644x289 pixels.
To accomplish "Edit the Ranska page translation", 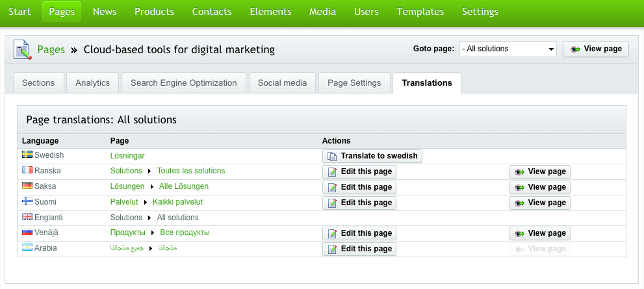I will click(359, 171).
